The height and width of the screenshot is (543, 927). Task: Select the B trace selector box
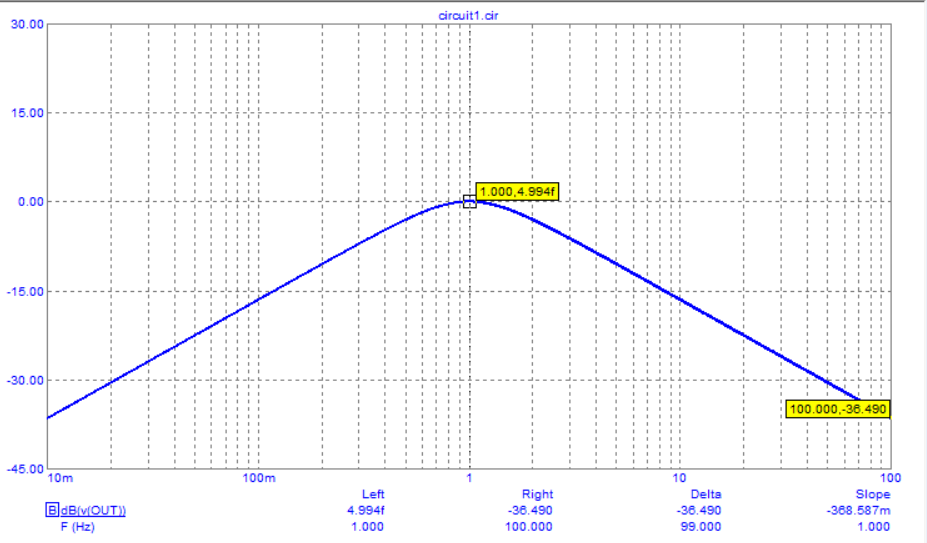pyautogui.click(x=52, y=510)
